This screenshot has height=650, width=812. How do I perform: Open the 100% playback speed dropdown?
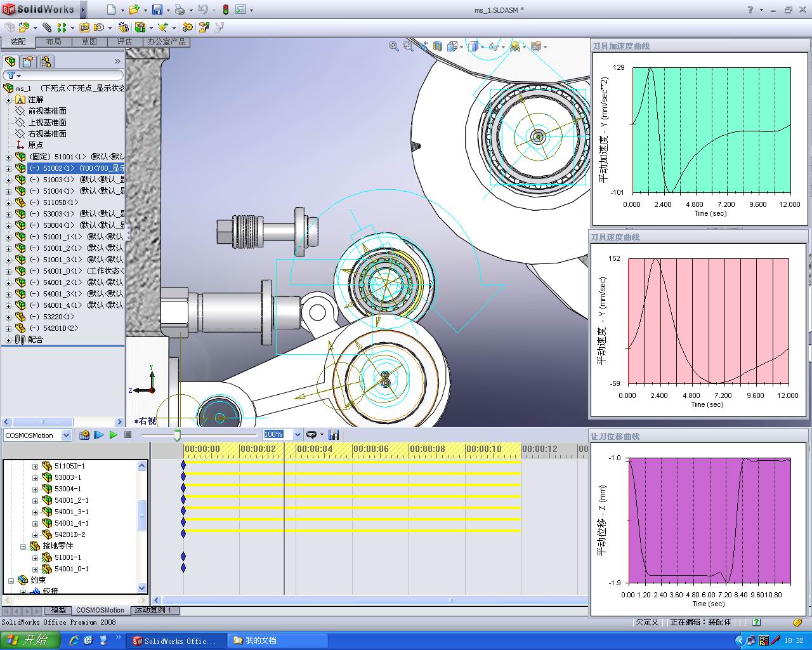tap(298, 435)
